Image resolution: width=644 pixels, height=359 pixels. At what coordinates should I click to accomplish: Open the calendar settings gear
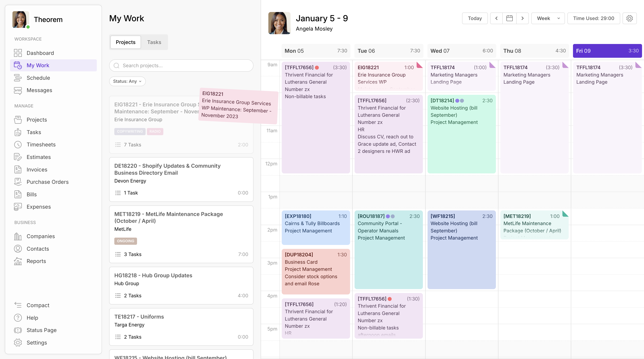(x=630, y=18)
